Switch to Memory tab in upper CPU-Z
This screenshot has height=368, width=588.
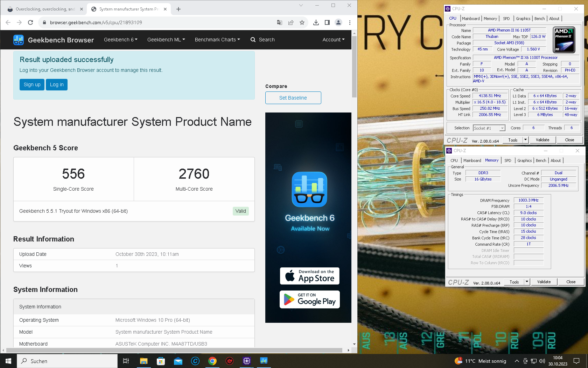coord(490,19)
